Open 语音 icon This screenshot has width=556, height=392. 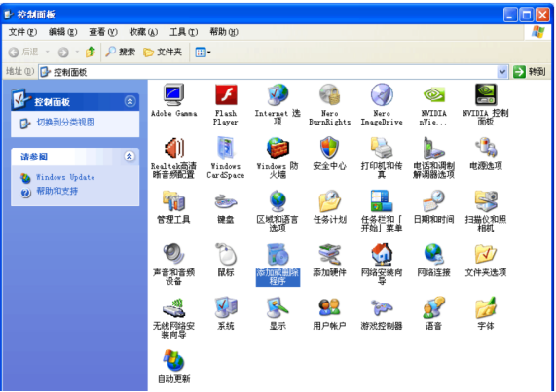(x=433, y=307)
